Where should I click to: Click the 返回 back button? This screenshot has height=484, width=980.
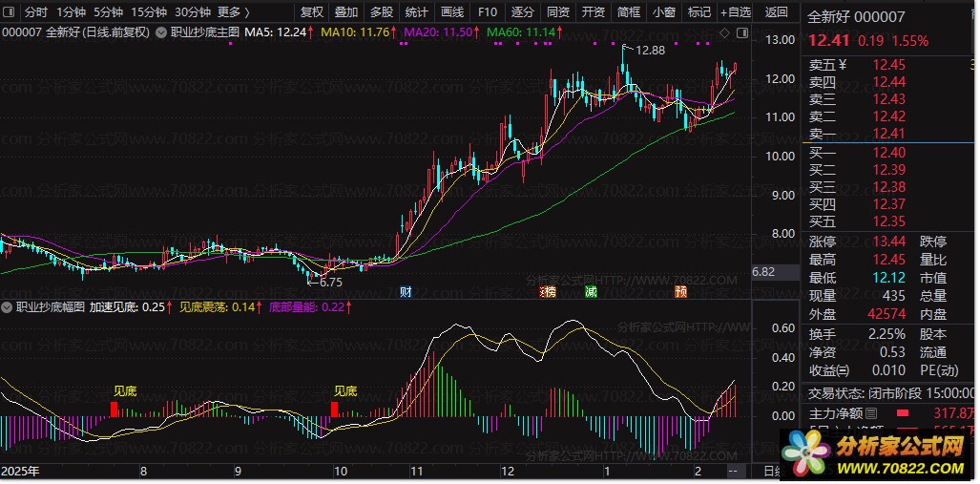point(776,11)
